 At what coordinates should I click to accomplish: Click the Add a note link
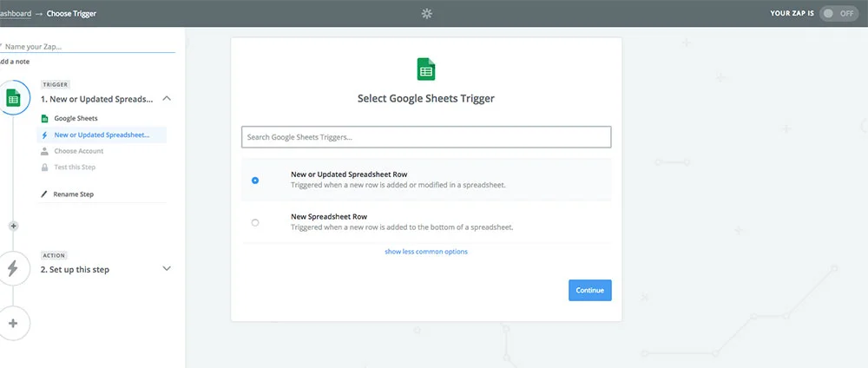click(15, 62)
